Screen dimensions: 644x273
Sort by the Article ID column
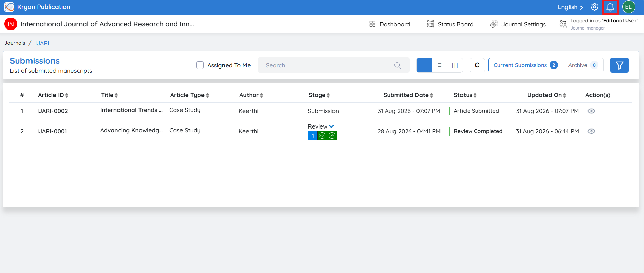(x=53, y=95)
